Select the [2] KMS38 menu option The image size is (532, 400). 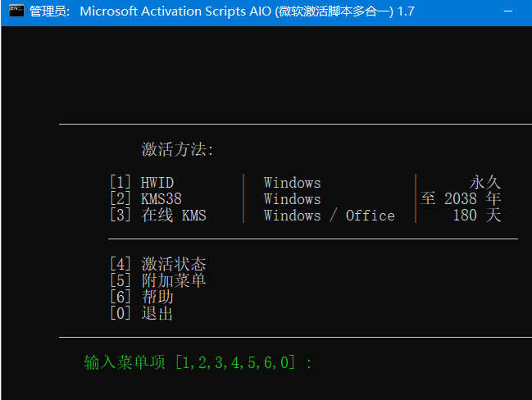pyautogui.click(x=146, y=199)
